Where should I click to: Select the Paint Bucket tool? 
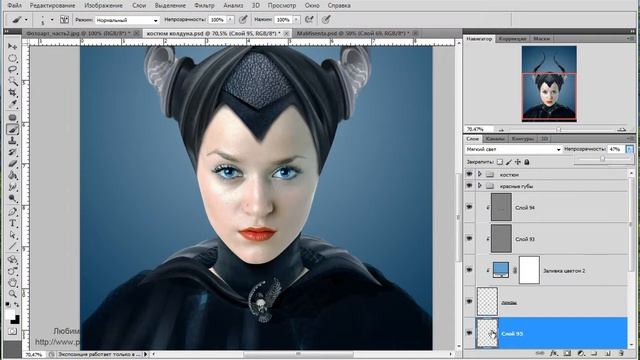point(13,176)
